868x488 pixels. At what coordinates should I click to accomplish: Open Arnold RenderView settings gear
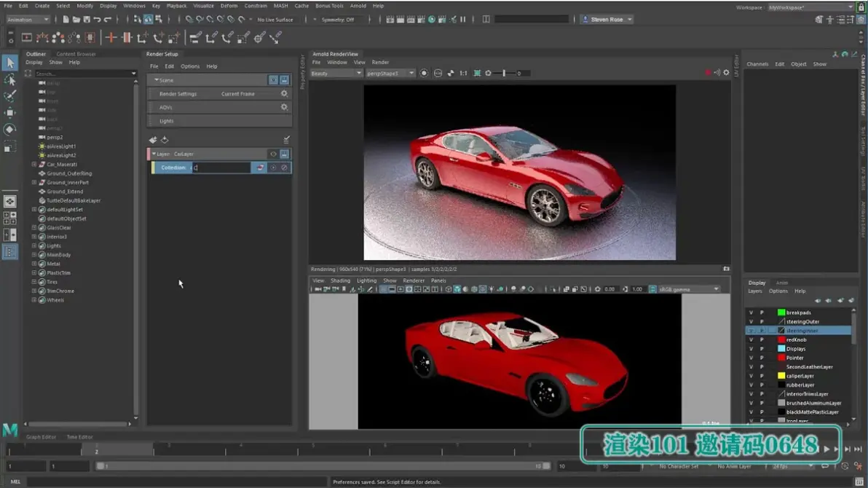pyautogui.click(x=726, y=73)
